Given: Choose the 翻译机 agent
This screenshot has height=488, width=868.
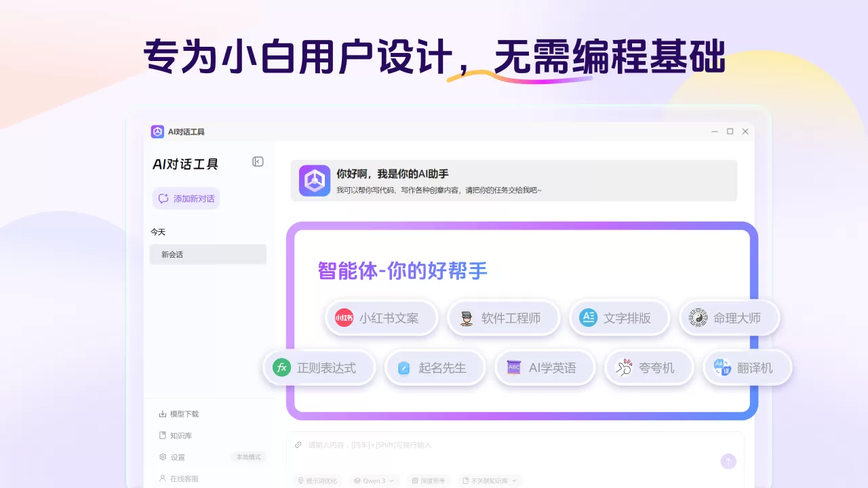Looking at the screenshot, I should pyautogui.click(x=748, y=368).
